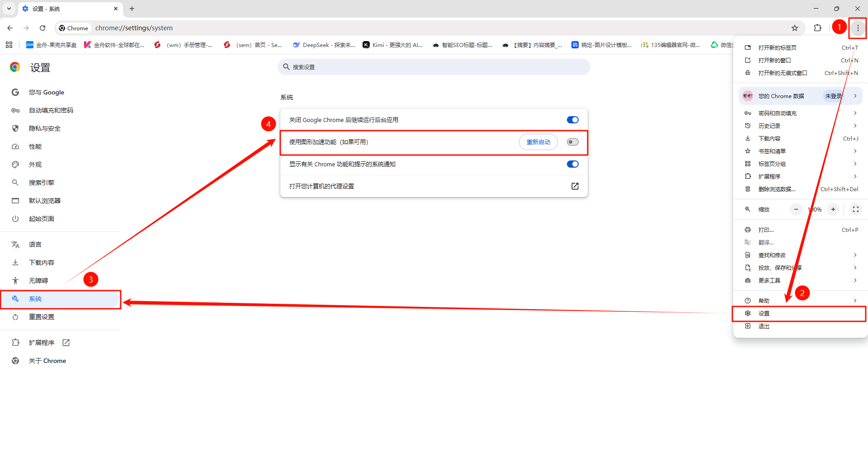
Task: Click the 重新启动 button
Action: coord(538,142)
